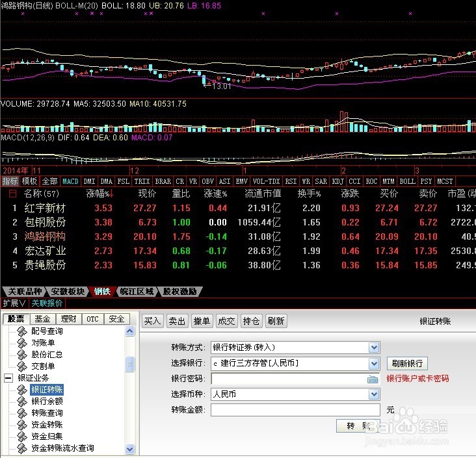
Task: Switch to the 基金 tab
Action: [x=42, y=319]
